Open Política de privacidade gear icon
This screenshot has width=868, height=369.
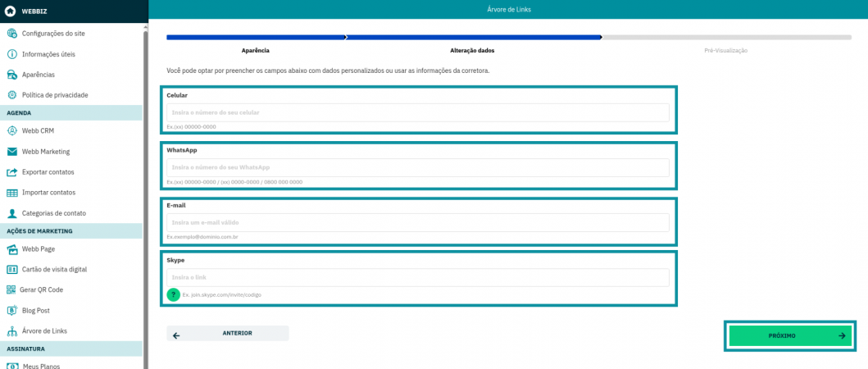point(12,95)
